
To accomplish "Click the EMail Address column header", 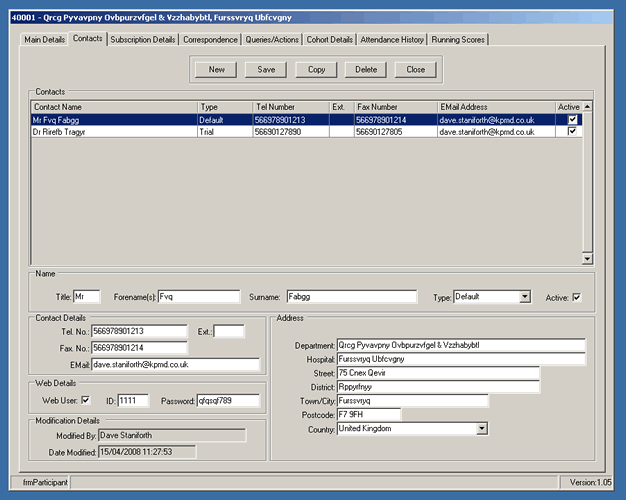I will [x=496, y=107].
